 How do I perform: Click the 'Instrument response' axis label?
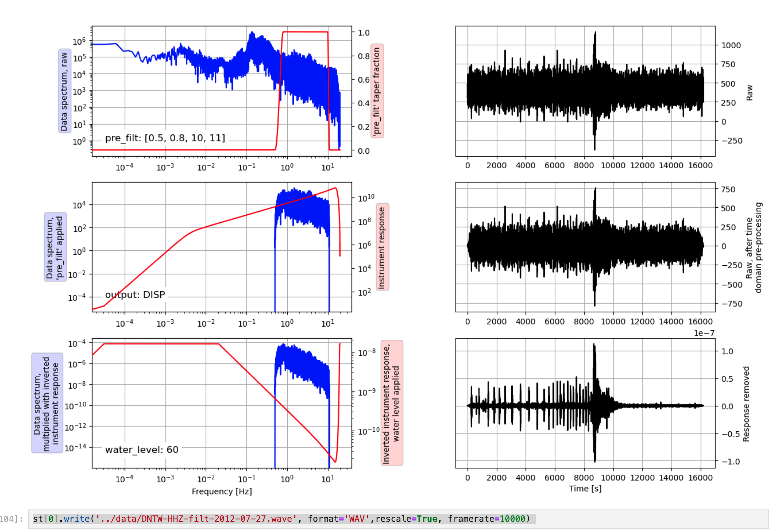[382, 247]
